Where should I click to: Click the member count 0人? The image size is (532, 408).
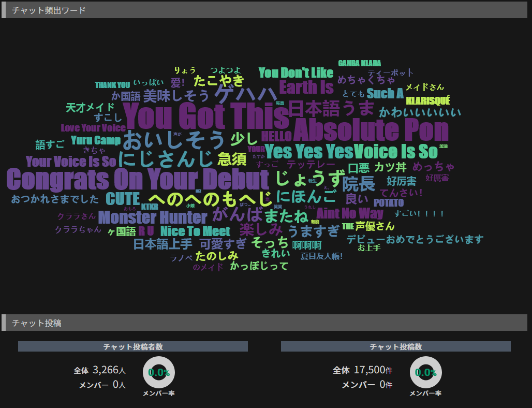click(119, 385)
